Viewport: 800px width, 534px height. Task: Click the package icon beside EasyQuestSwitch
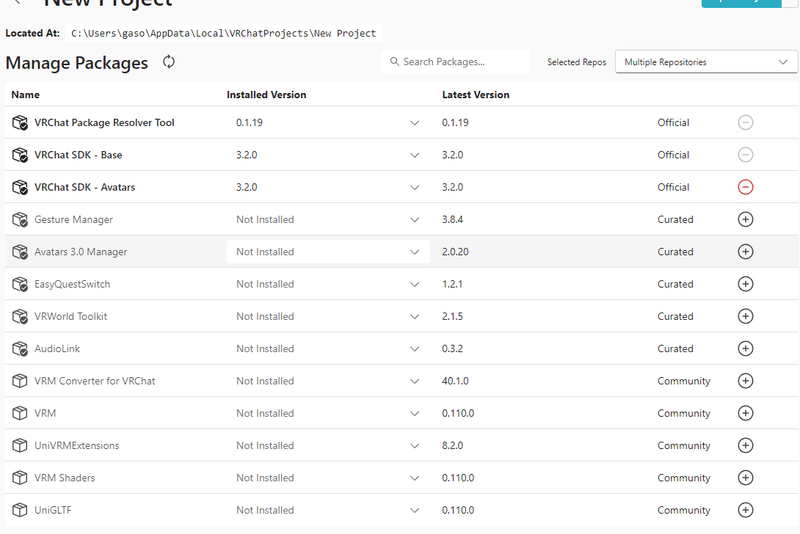(x=20, y=284)
